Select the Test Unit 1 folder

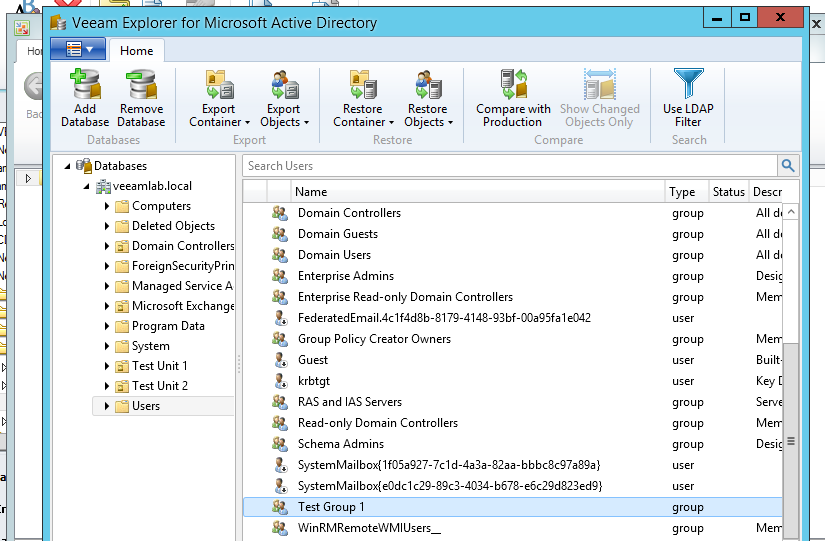coord(159,366)
